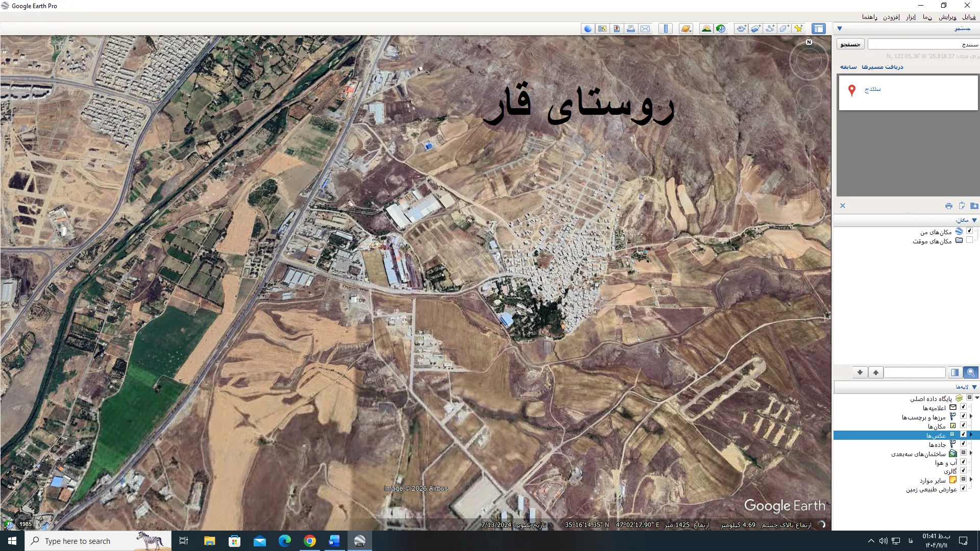Print search results using panel printer icon
Image resolution: width=980 pixels, height=551 pixels.
click(x=948, y=206)
